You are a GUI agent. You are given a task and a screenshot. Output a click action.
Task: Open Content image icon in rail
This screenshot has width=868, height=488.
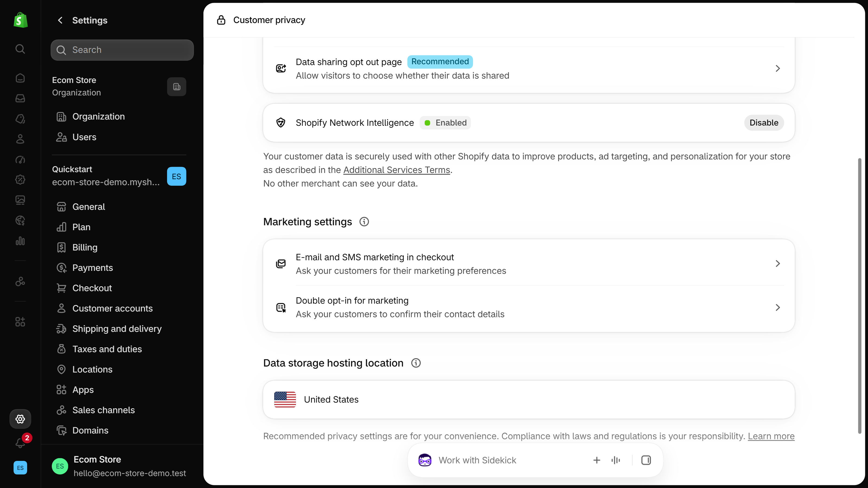point(20,200)
